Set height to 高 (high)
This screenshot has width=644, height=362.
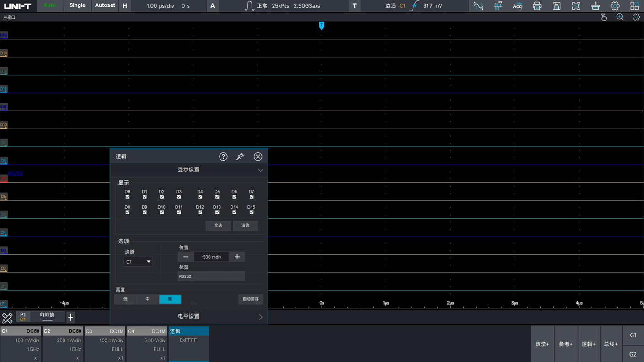pos(170,299)
